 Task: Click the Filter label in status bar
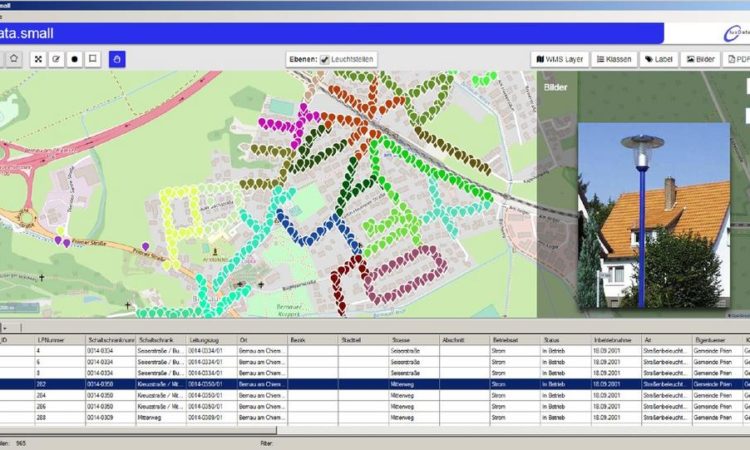tap(266, 443)
